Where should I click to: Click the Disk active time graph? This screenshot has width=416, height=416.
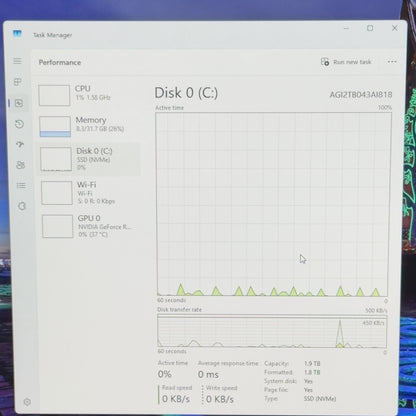coord(273,204)
